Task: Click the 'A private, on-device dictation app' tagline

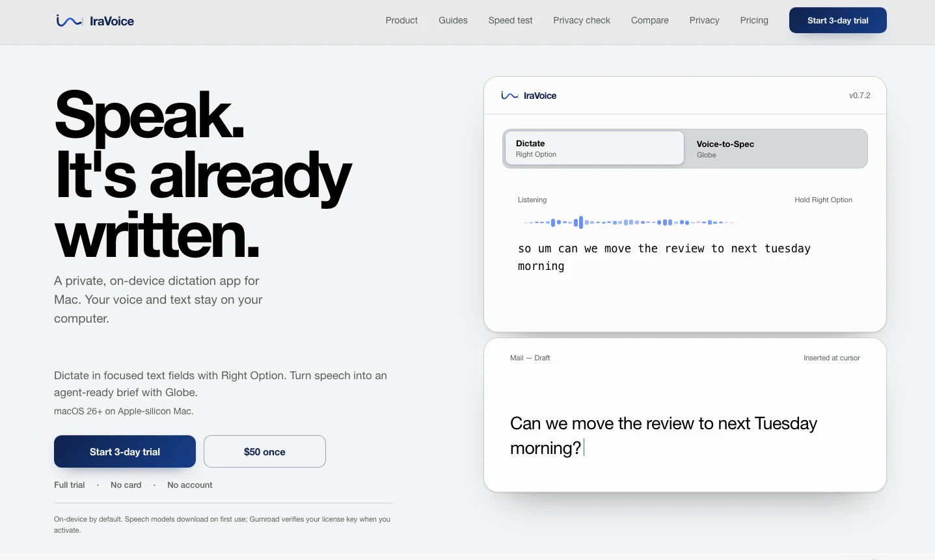Action: point(158,300)
